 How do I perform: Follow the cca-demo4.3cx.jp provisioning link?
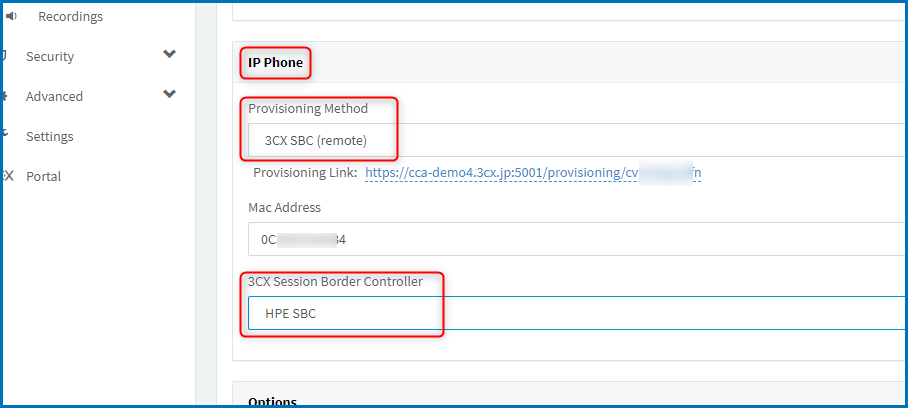[x=533, y=172]
